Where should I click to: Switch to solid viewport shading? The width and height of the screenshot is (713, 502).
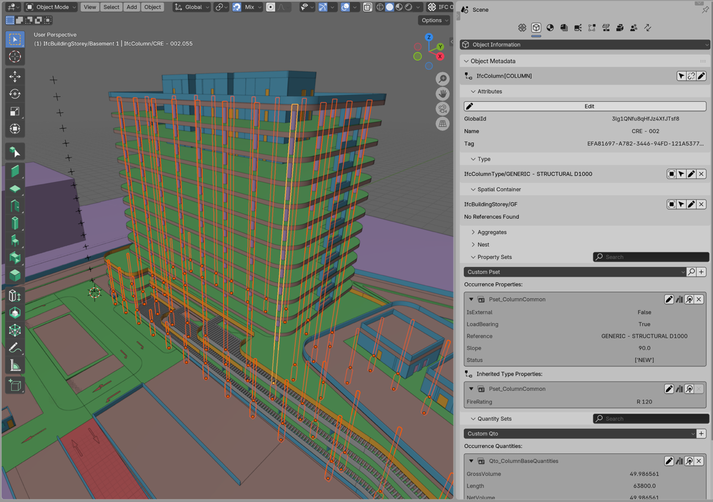[x=390, y=7]
